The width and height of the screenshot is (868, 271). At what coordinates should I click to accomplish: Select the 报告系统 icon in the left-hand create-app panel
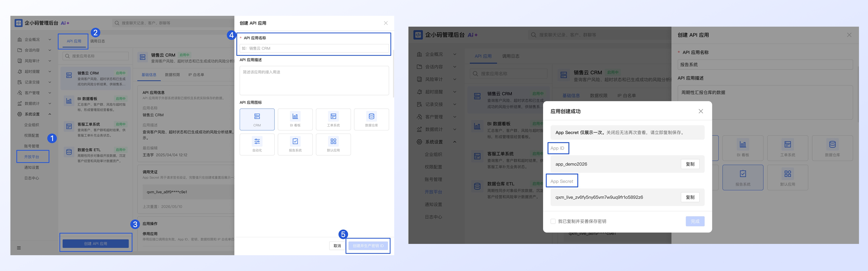(295, 145)
